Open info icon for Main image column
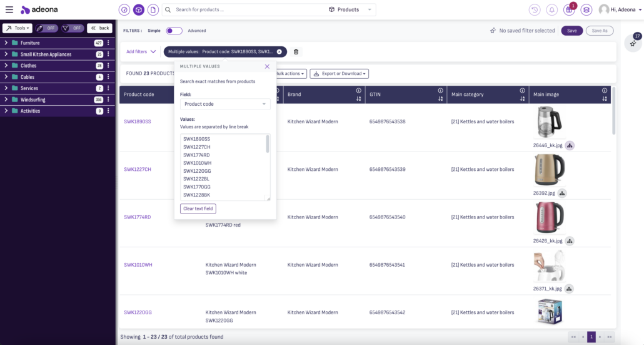Screen dimensions: 644x345 pyautogui.click(x=604, y=90)
